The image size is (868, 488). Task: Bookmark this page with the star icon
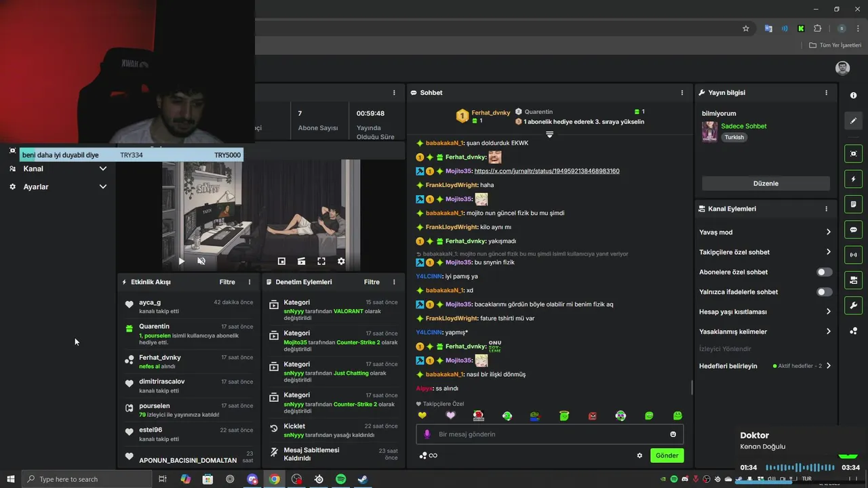pyautogui.click(x=746, y=28)
